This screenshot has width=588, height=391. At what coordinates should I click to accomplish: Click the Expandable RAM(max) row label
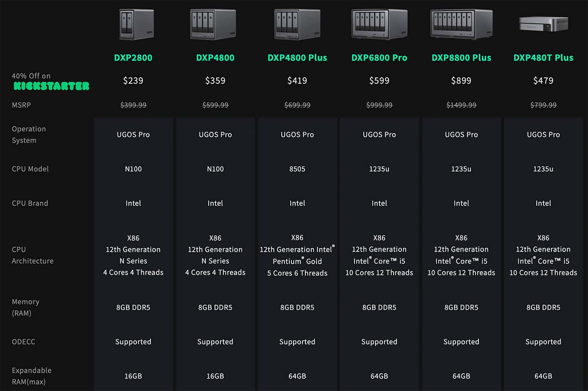coord(31,376)
